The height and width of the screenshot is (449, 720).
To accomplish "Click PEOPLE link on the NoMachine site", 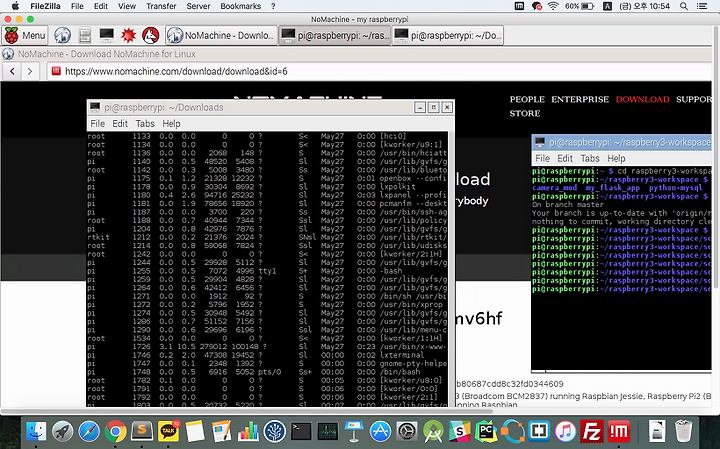I will pyautogui.click(x=527, y=99).
